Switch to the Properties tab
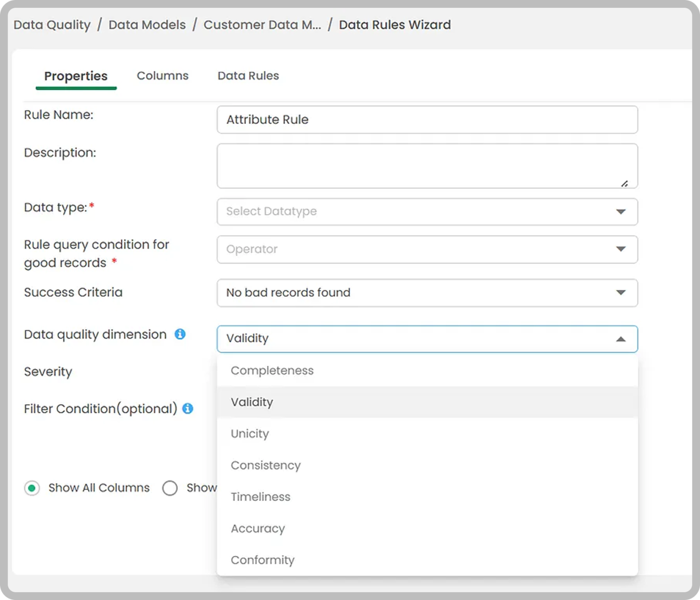 (76, 76)
